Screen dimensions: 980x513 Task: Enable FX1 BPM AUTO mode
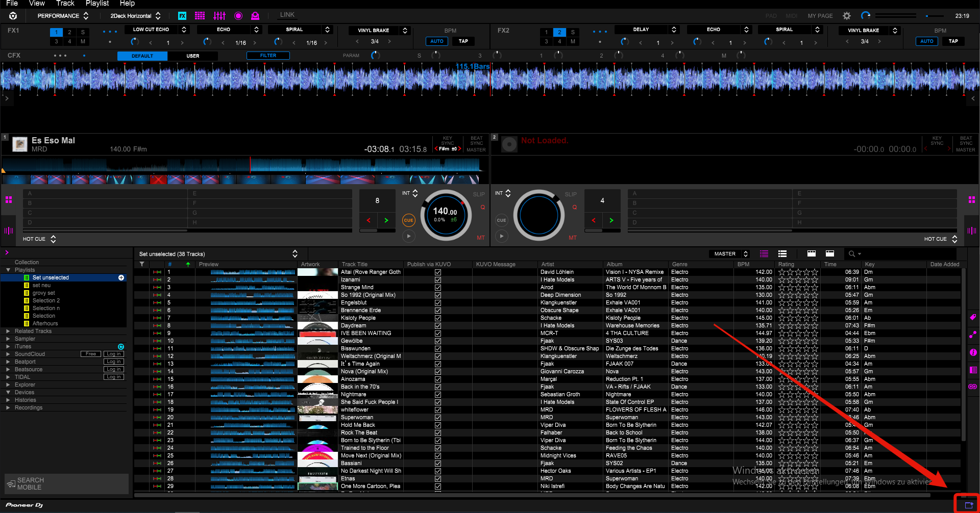[437, 41]
